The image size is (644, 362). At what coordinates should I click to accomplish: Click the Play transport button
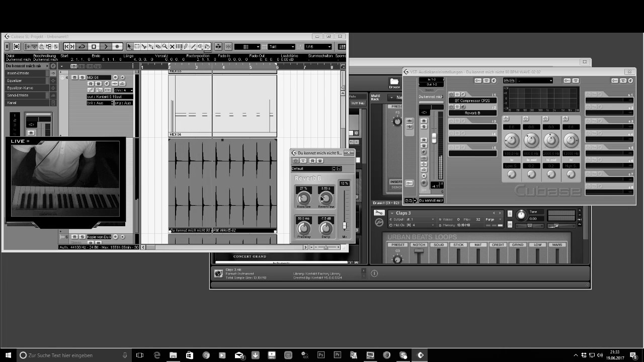tap(106, 47)
